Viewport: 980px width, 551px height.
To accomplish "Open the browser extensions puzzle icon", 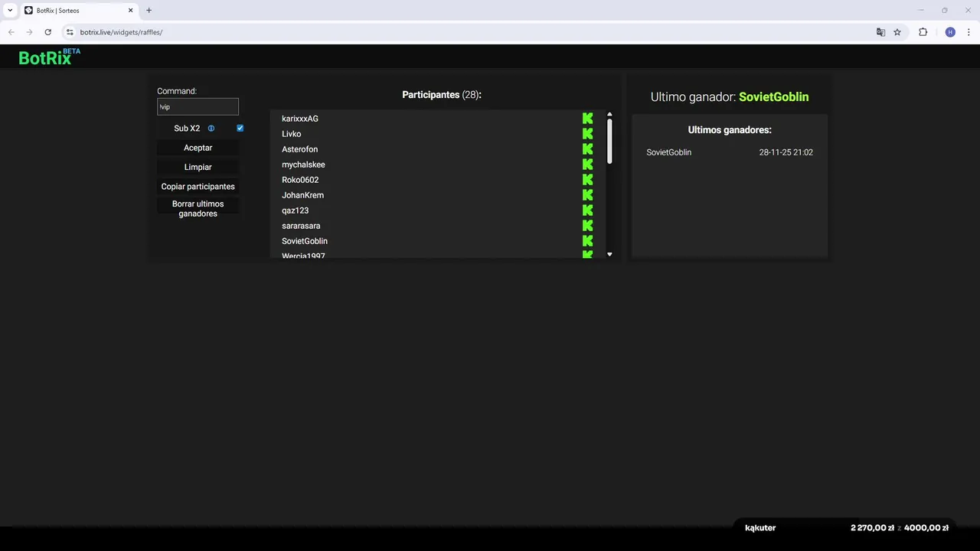I will tap(923, 32).
